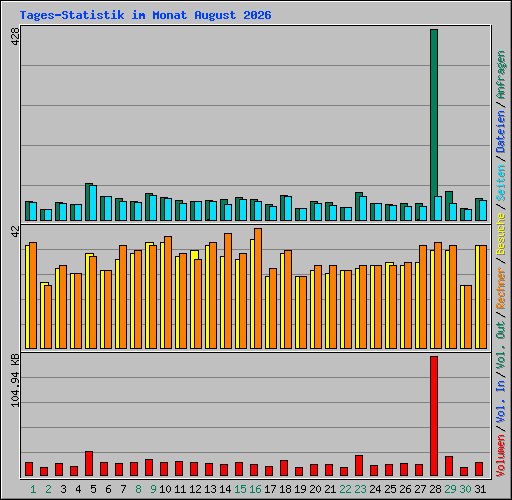Image resolution: width=512 pixels, height=500 pixels.
Task: Click day label '22' on the x-axis
Action: pos(345,489)
